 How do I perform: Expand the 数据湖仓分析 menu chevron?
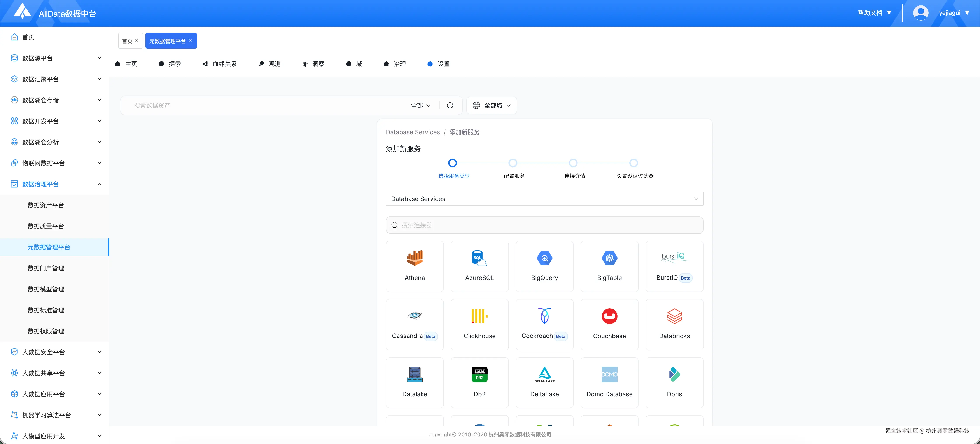[x=99, y=142]
